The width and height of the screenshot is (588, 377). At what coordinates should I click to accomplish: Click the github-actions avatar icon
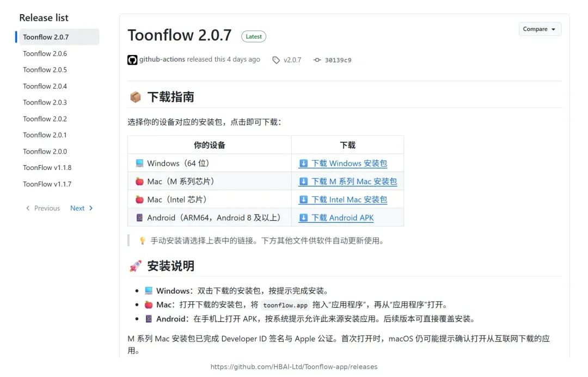(132, 60)
